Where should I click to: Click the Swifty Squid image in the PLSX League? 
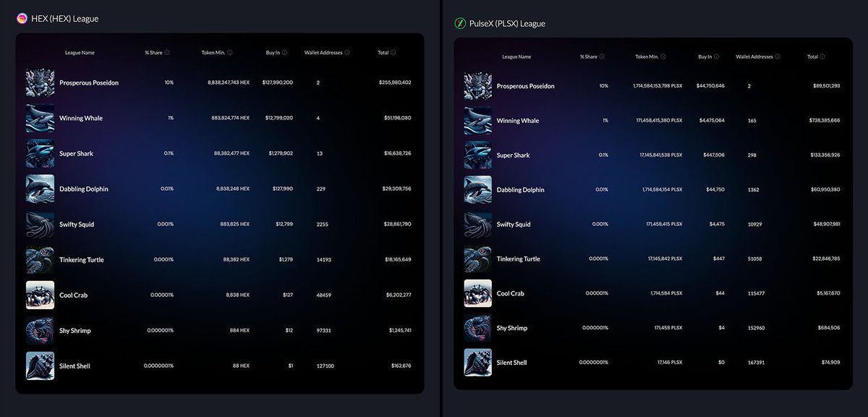[x=478, y=224]
